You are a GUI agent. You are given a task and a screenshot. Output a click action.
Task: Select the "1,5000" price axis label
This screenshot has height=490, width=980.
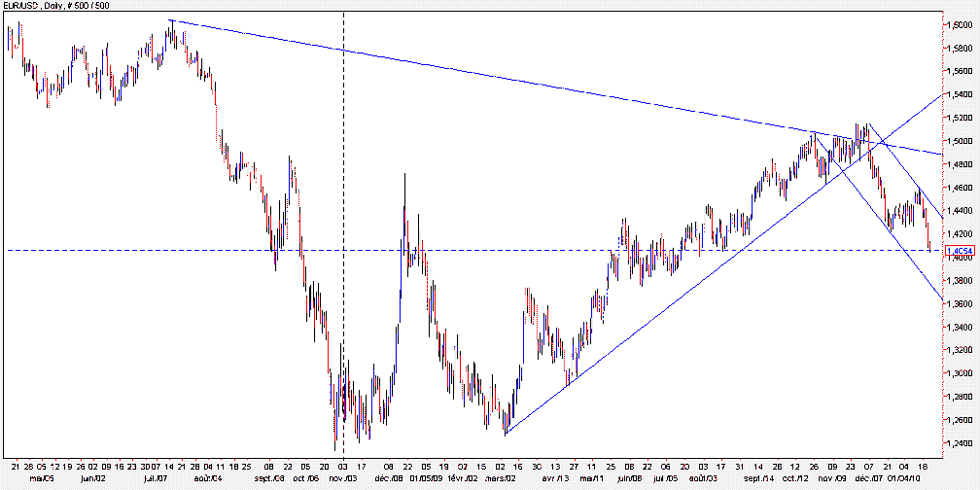pyautogui.click(x=960, y=141)
